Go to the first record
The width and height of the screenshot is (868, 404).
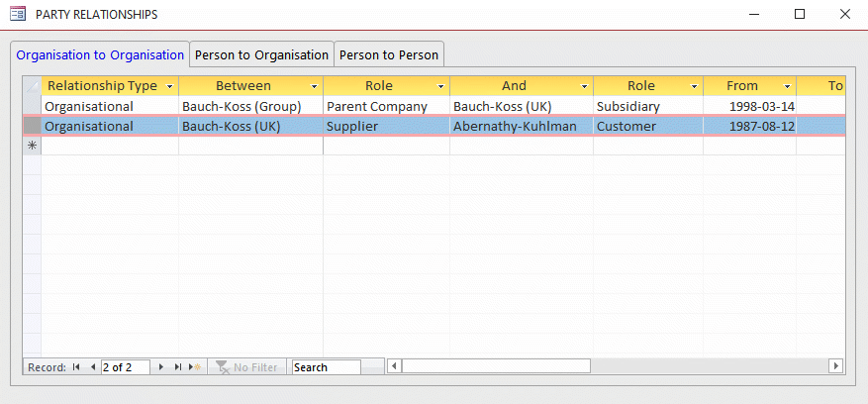tap(76, 367)
